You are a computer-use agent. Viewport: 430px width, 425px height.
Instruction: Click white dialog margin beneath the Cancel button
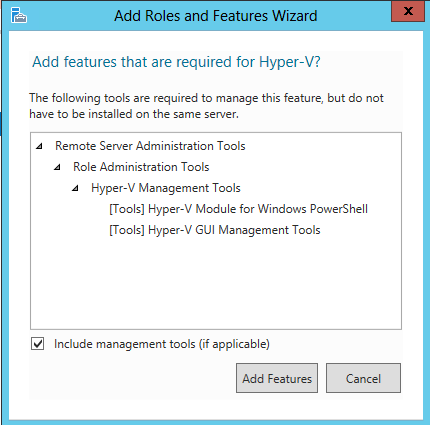tap(363, 409)
